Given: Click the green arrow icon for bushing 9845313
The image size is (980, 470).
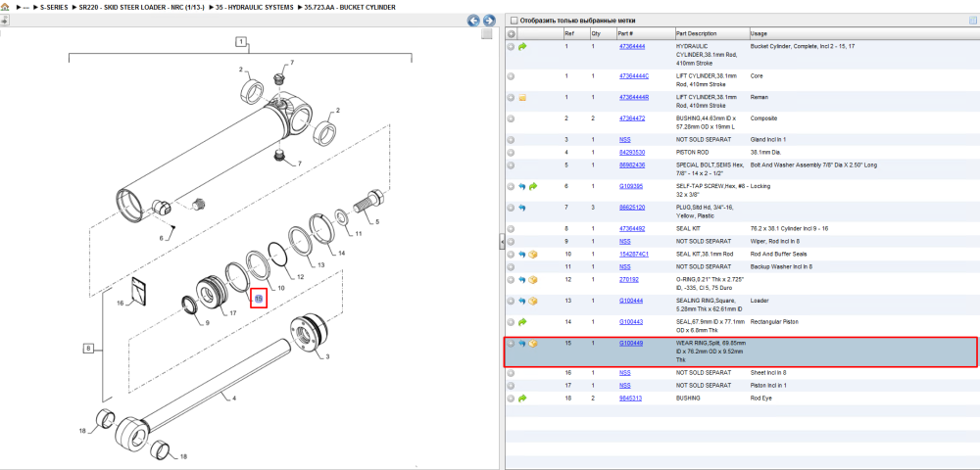Looking at the screenshot, I should click(x=522, y=398).
